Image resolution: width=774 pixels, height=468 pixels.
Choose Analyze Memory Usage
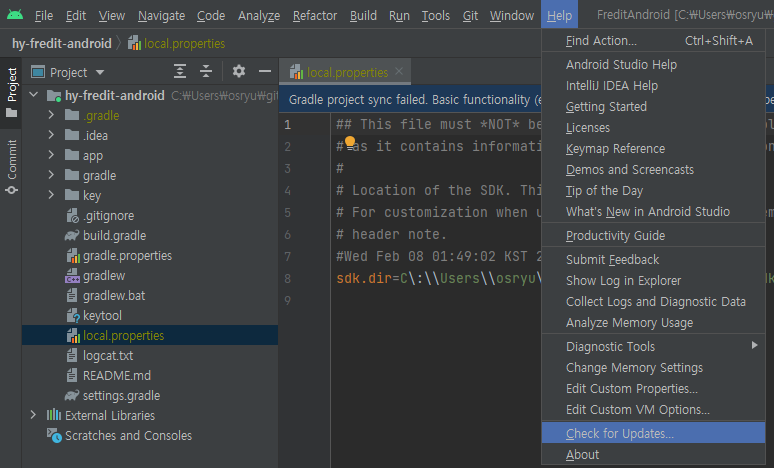pyautogui.click(x=653, y=322)
